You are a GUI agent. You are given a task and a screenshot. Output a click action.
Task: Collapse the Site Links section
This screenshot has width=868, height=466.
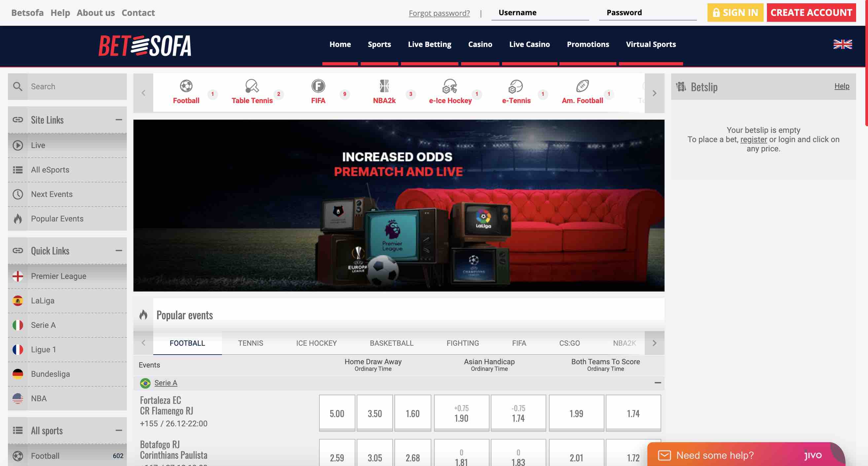pos(119,120)
